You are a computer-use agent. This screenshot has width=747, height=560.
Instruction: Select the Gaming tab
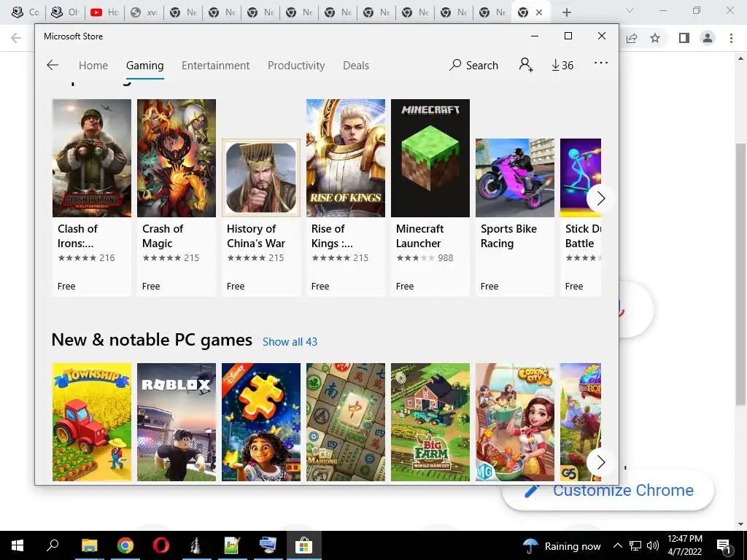[x=145, y=65]
